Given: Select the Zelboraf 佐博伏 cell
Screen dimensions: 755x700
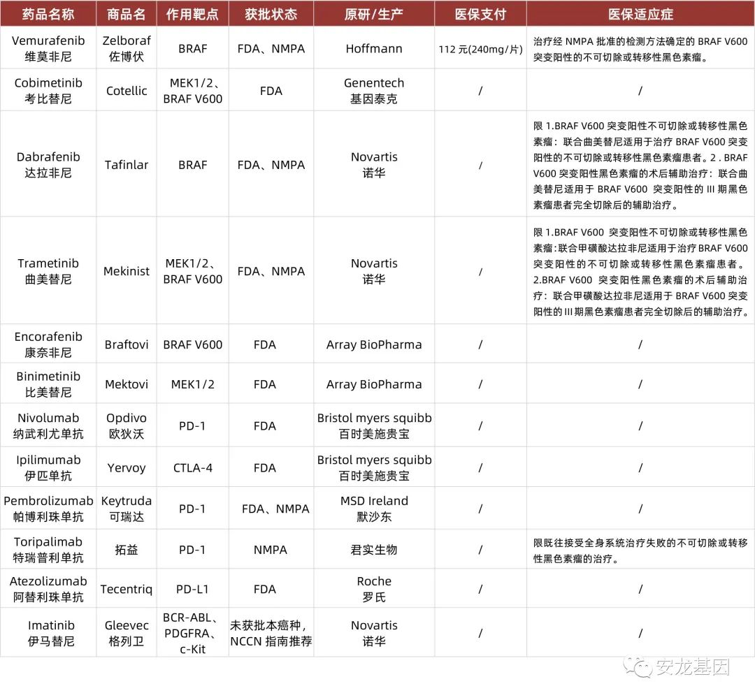Looking at the screenshot, I should [x=127, y=48].
